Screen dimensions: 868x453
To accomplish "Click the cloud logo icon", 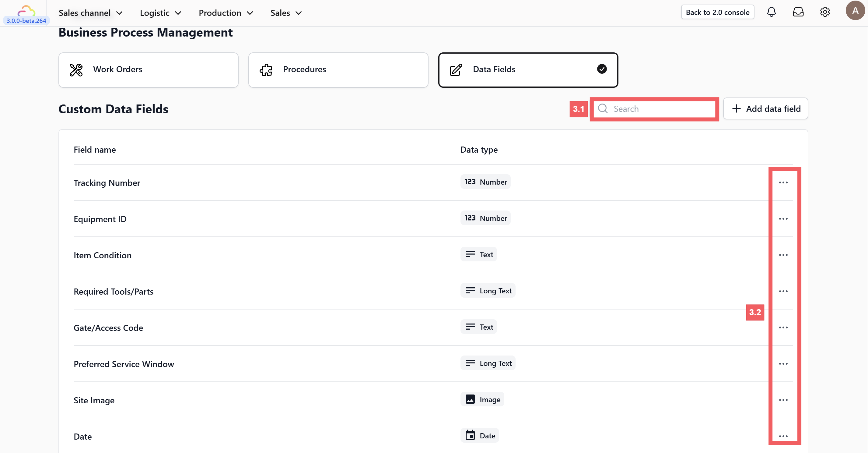I will click(x=26, y=11).
